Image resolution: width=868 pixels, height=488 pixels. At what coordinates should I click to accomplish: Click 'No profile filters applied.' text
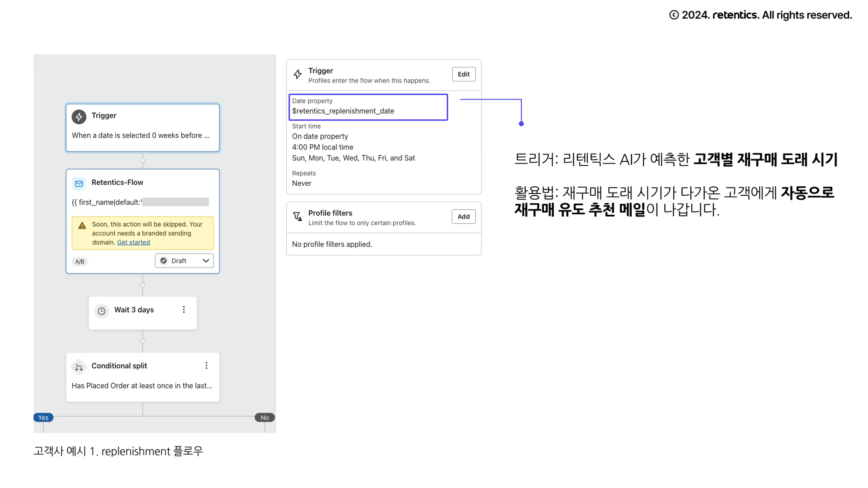coord(332,244)
